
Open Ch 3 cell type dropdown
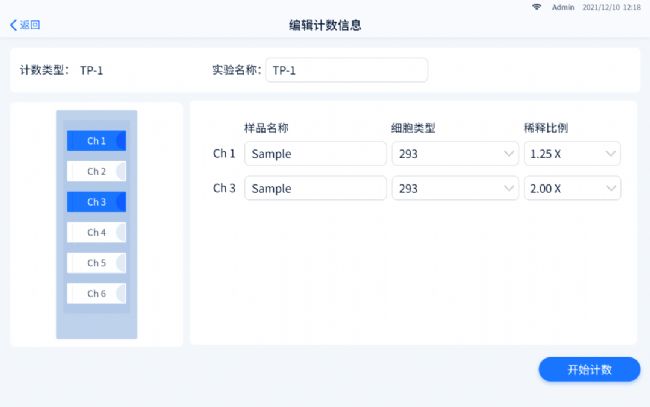click(x=454, y=188)
